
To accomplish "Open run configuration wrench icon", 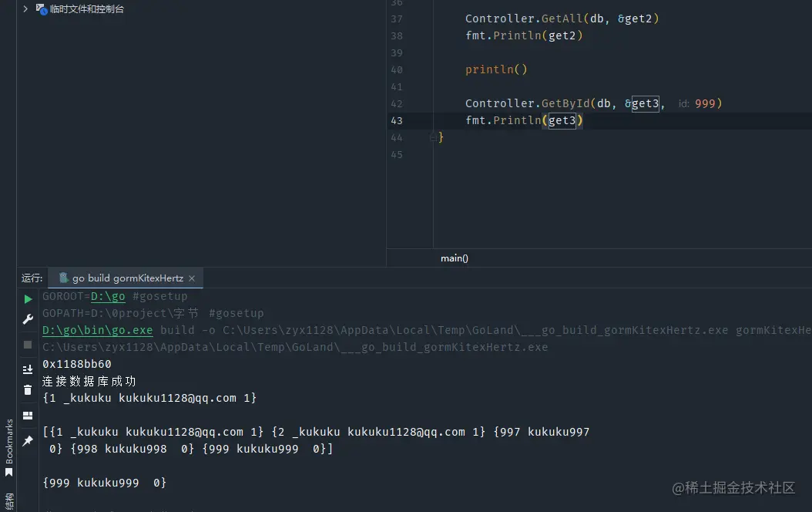I will coord(28,319).
